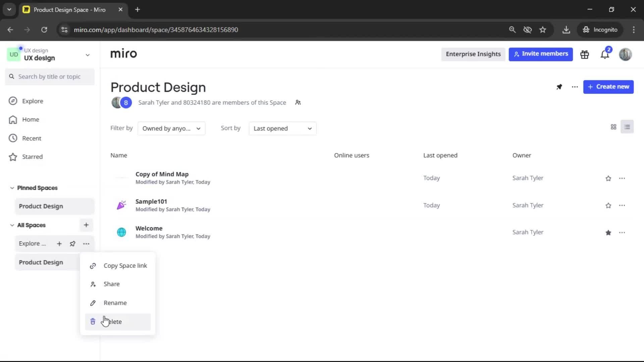The width and height of the screenshot is (644, 362).
Task: Bookmark this page with the star
Action: click(x=543, y=30)
